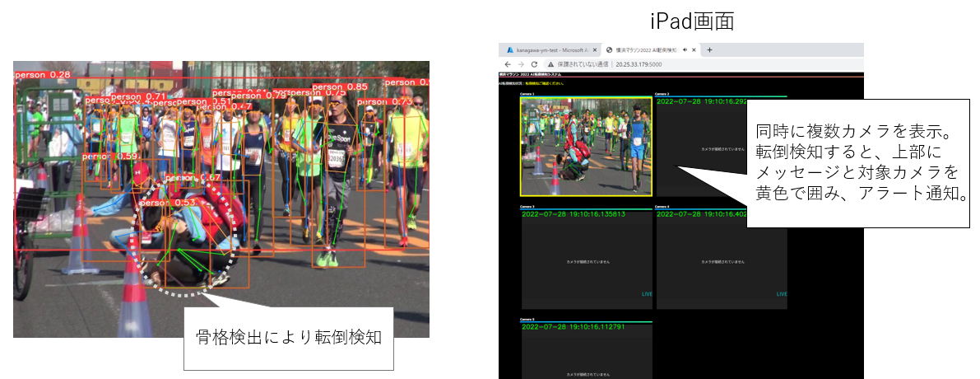Select the Camera 4 feed panel
This screenshot has height=379, width=980.
(x=722, y=259)
